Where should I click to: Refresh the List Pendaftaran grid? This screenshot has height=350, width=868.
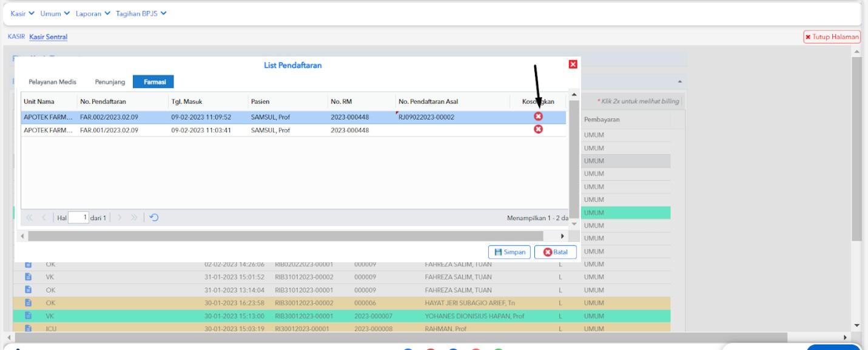(x=154, y=217)
